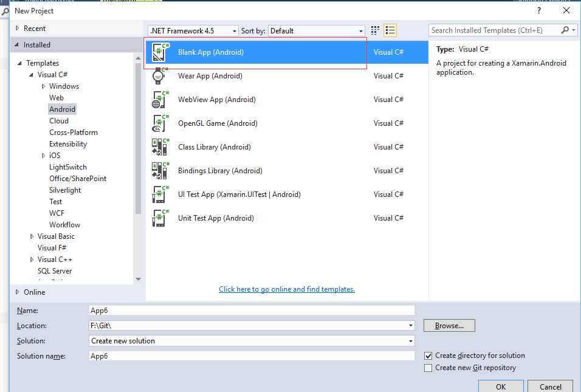Click the Search Installed Templates field
The width and height of the screenshot is (581, 392).
click(x=495, y=30)
